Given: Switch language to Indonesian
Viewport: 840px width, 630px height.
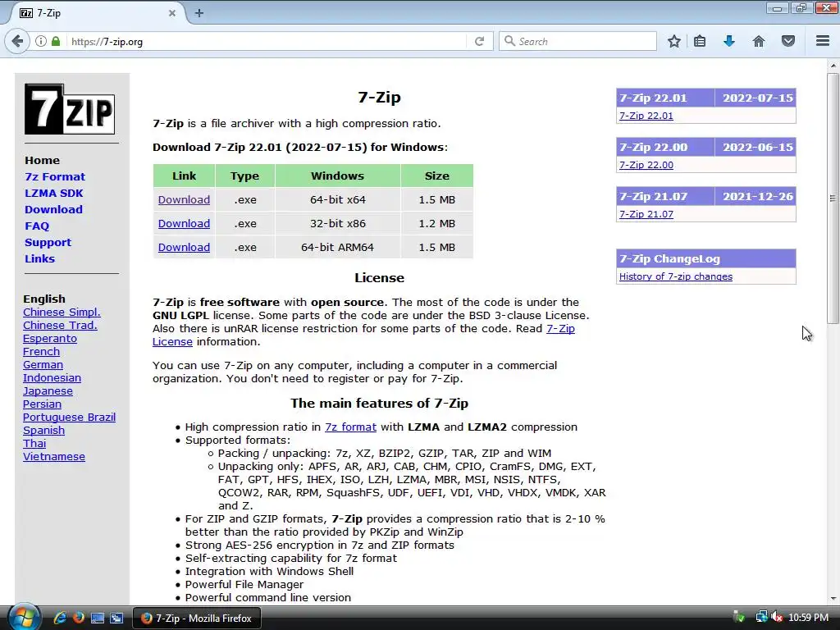Looking at the screenshot, I should click(52, 377).
